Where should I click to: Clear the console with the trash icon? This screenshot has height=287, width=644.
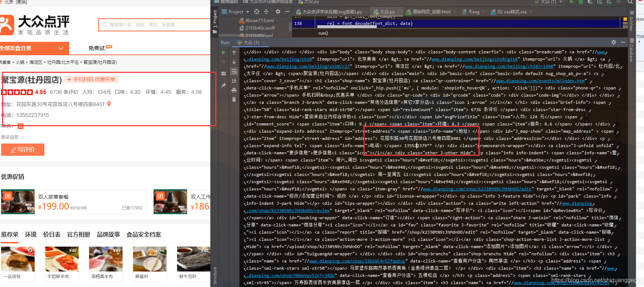pos(234,100)
